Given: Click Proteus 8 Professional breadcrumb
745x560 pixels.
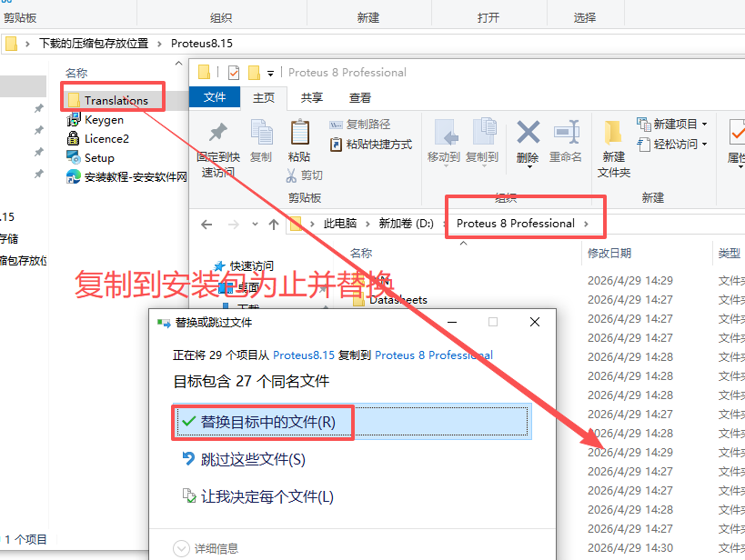Looking at the screenshot, I should tap(516, 224).
